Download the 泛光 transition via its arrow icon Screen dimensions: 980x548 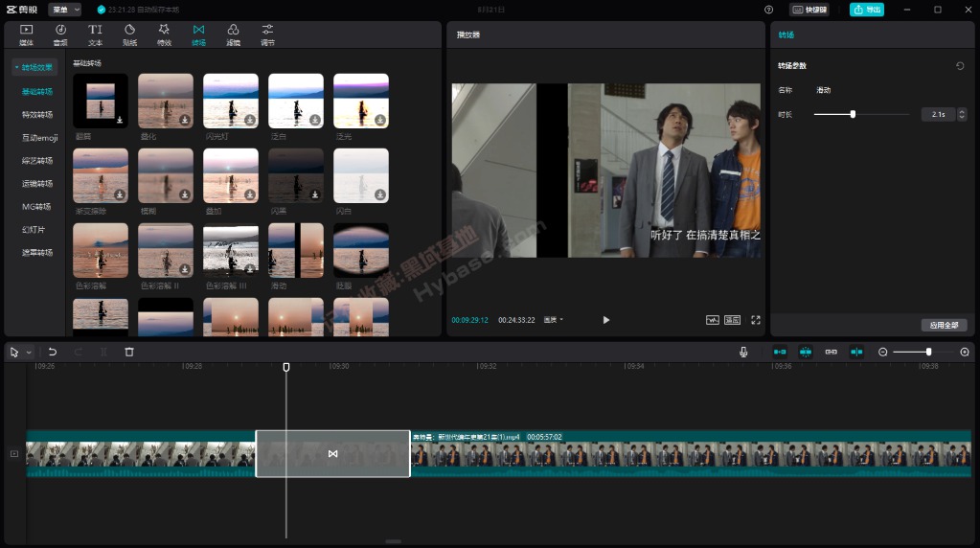click(x=380, y=120)
